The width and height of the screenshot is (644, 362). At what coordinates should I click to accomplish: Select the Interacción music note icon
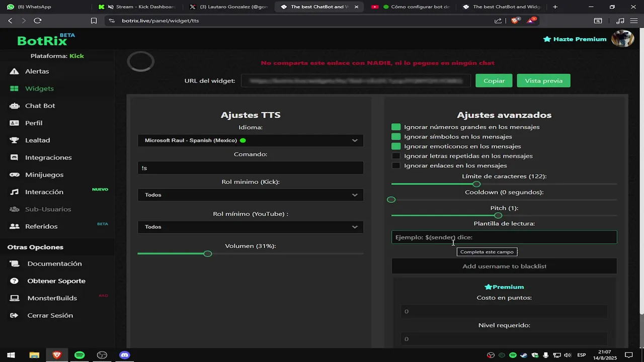[x=15, y=192]
